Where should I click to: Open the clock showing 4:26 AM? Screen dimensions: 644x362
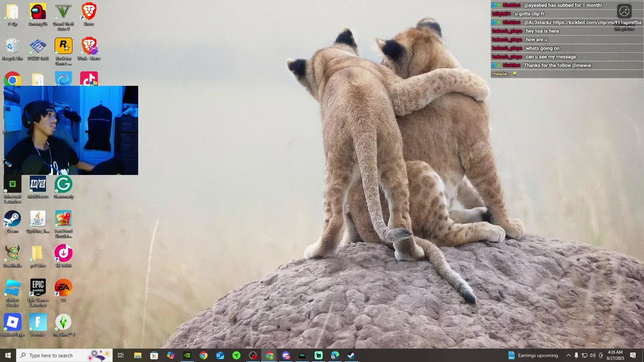(615, 355)
